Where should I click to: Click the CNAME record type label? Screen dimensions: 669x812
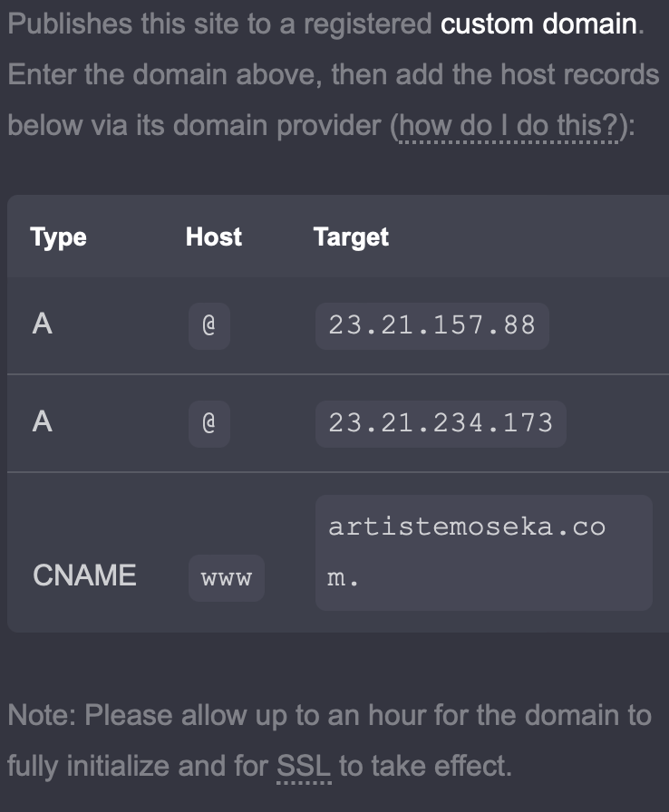(84, 575)
